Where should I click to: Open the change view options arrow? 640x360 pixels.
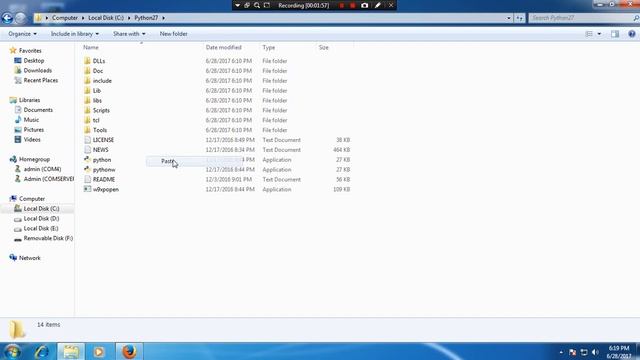(x=599, y=34)
